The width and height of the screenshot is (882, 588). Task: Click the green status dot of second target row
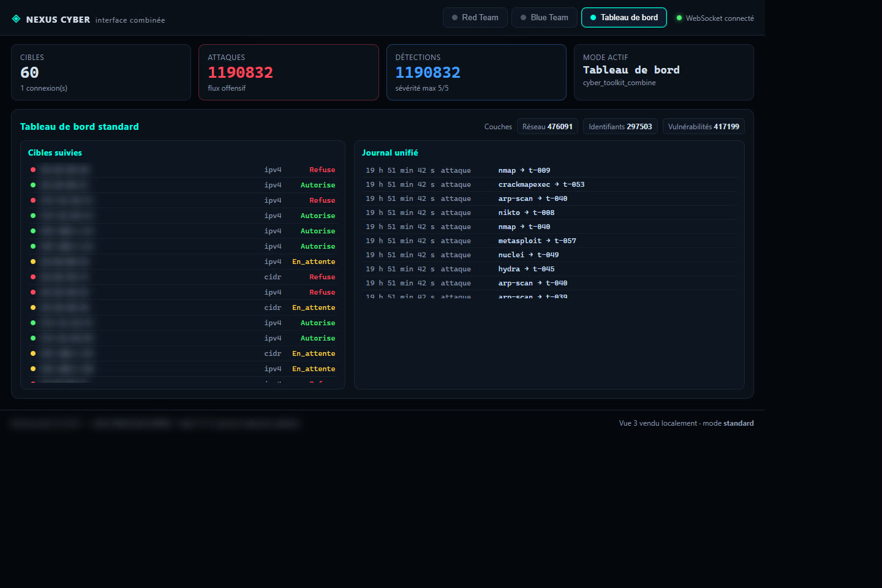point(33,185)
